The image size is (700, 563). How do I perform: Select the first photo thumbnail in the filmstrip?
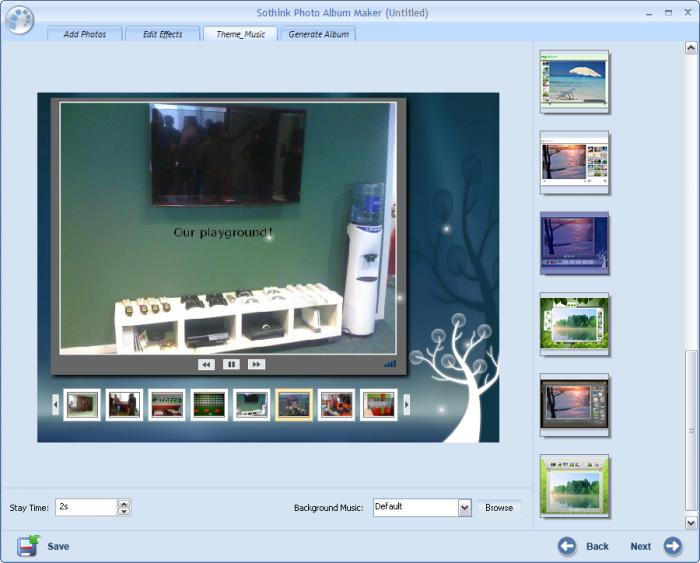coord(82,405)
